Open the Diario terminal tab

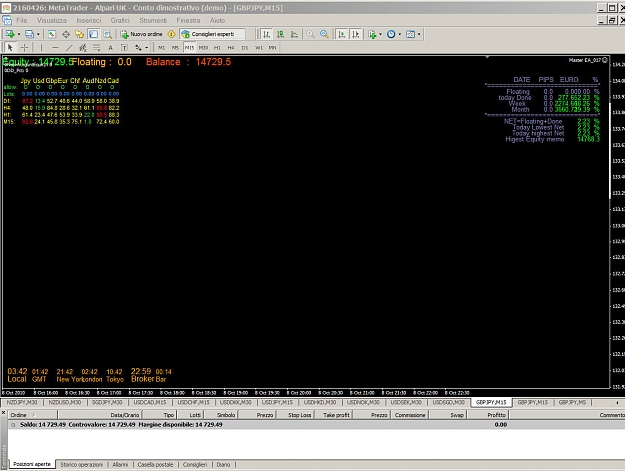223,465
